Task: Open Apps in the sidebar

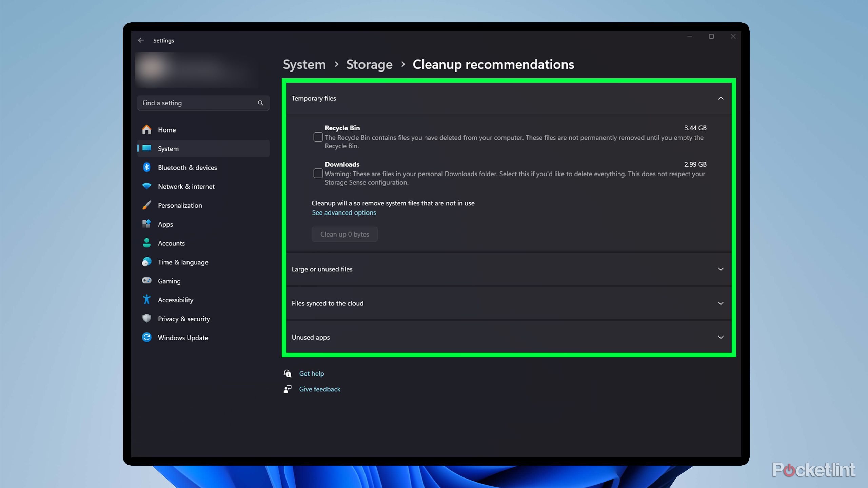Action: point(165,224)
